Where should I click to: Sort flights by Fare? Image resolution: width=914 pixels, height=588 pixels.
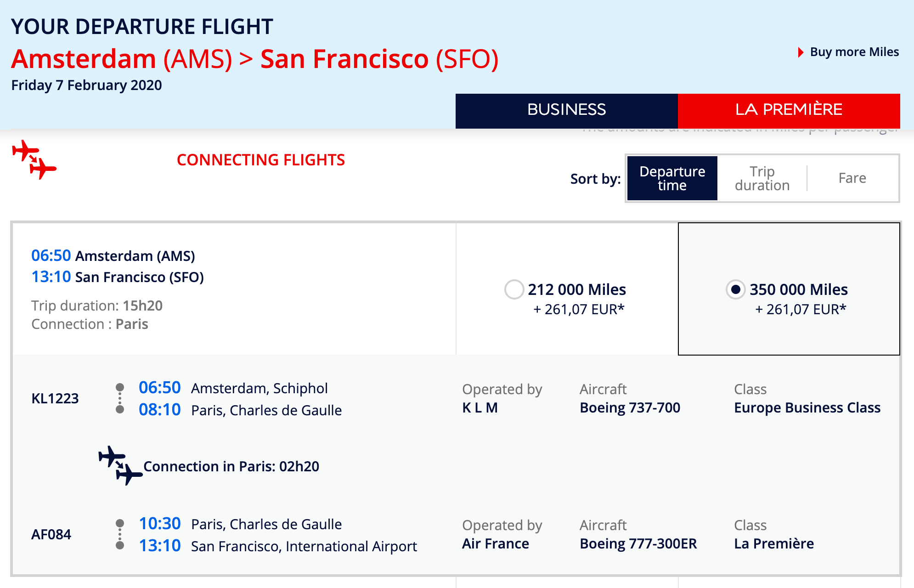(x=852, y=178)
